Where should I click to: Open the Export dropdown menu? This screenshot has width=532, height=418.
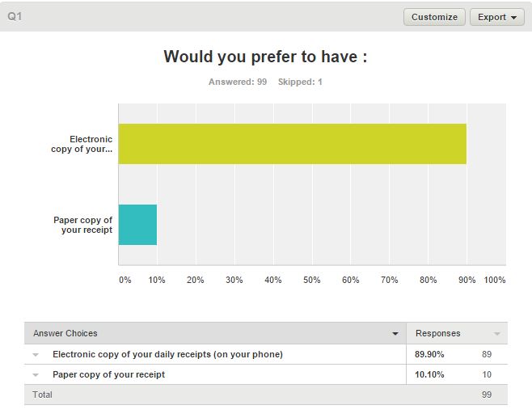pyautogui.click(x=496, y=17)
